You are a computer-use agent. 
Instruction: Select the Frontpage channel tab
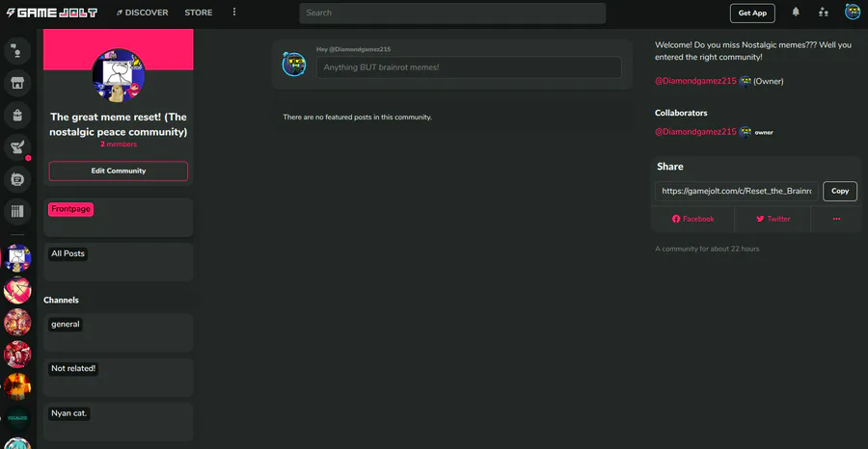click(x=70, y=210)
